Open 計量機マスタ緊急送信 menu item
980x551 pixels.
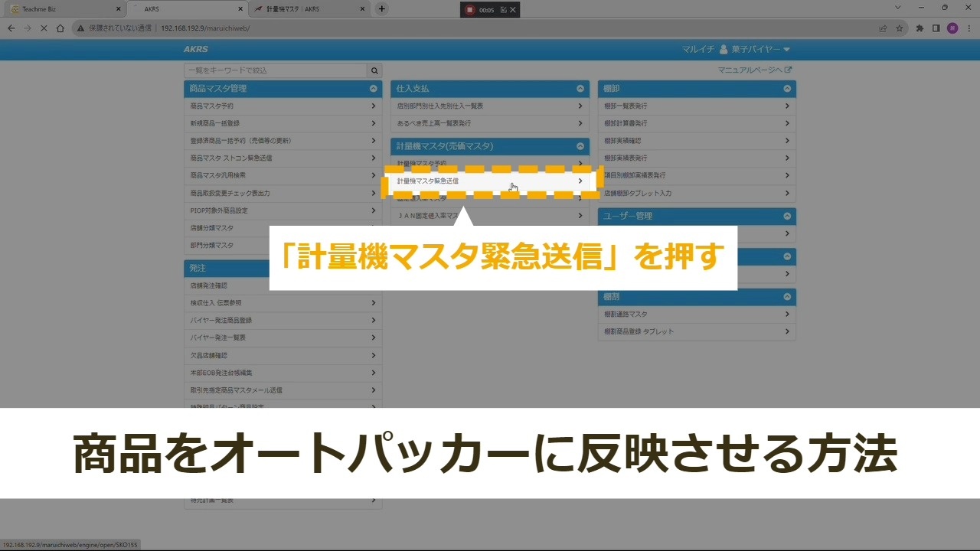(489, 181)
